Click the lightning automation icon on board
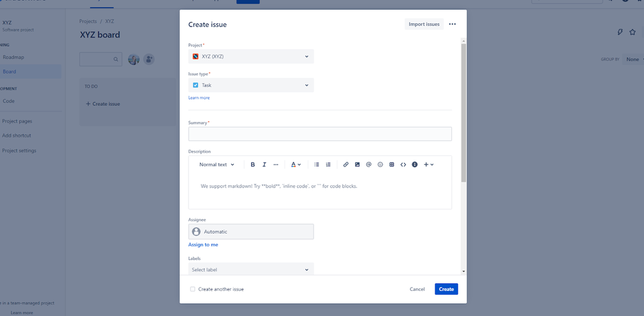This screenshot has height=316, width=644. [x=620, y=32]
